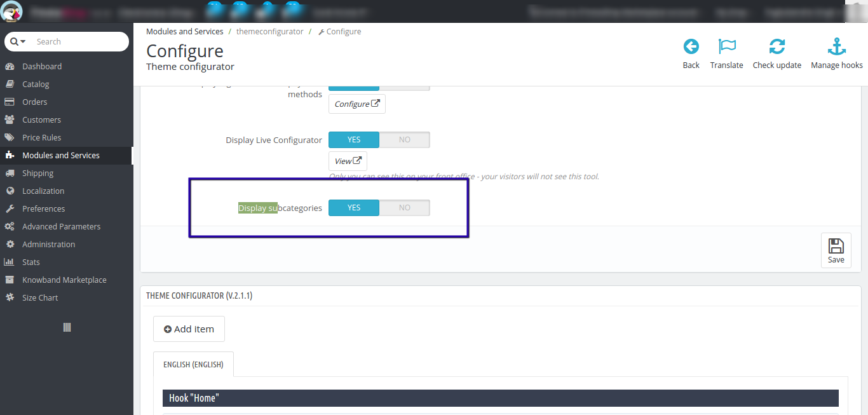Image resolution: width=868 pixels, height=415 pixels.
Task: Open the Catalog section
Action: pos(36,84)
